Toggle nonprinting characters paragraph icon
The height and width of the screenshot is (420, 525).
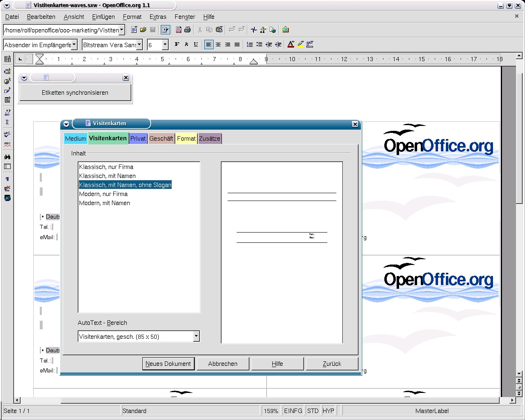(7, 179)
